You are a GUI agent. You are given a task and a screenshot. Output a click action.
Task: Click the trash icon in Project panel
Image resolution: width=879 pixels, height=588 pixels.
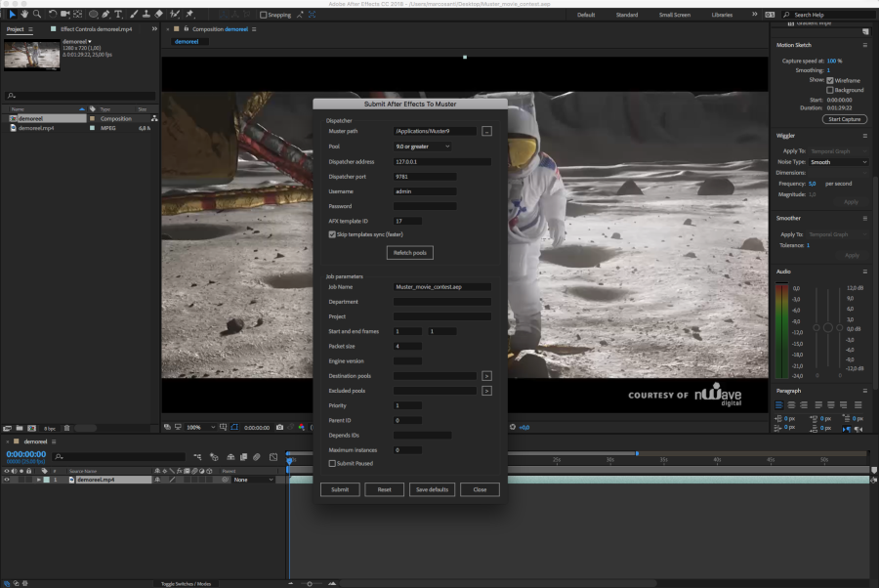pyautogui.click(x=66, y=428)
